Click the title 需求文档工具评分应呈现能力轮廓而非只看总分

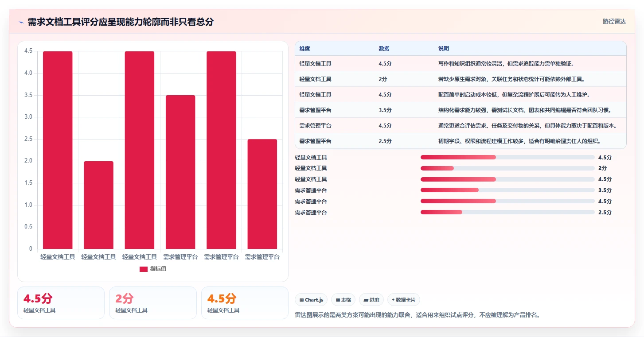coord(121,22)
